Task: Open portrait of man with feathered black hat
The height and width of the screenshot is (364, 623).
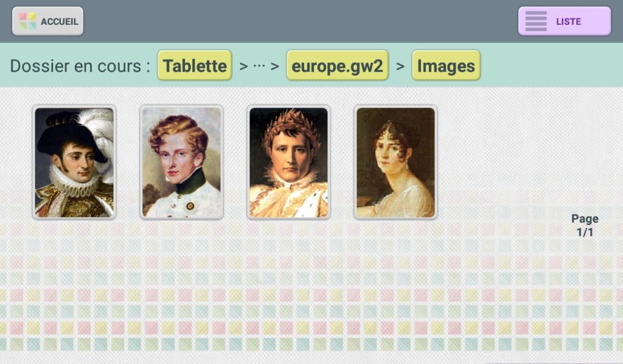Action: click(x=74, y=162)
